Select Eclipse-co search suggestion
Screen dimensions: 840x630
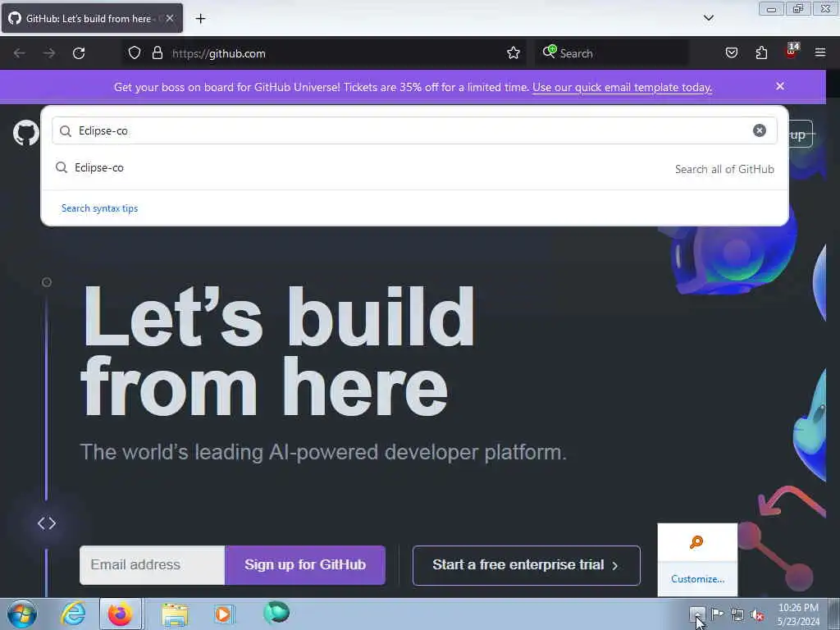tap(414, 168)
